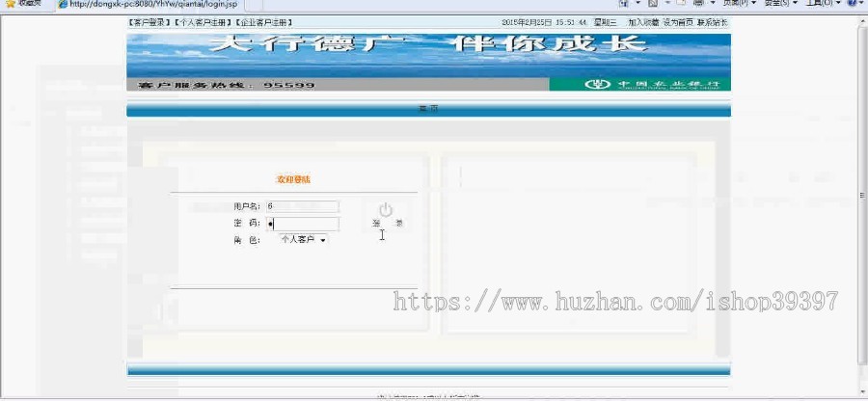
Task: Click the 设为首页 link
Action: pyautogui.click(x=678, y=23)
